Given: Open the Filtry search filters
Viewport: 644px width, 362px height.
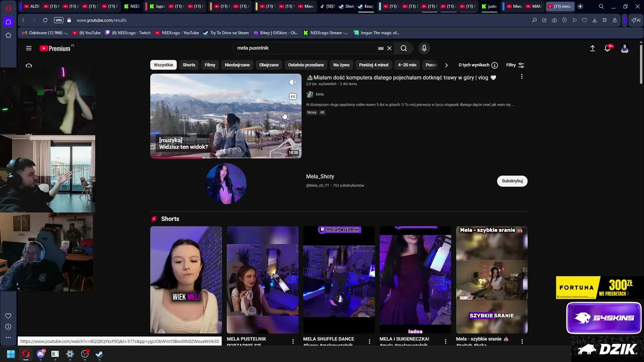Looking at the screenshot, I should (515, 65).
